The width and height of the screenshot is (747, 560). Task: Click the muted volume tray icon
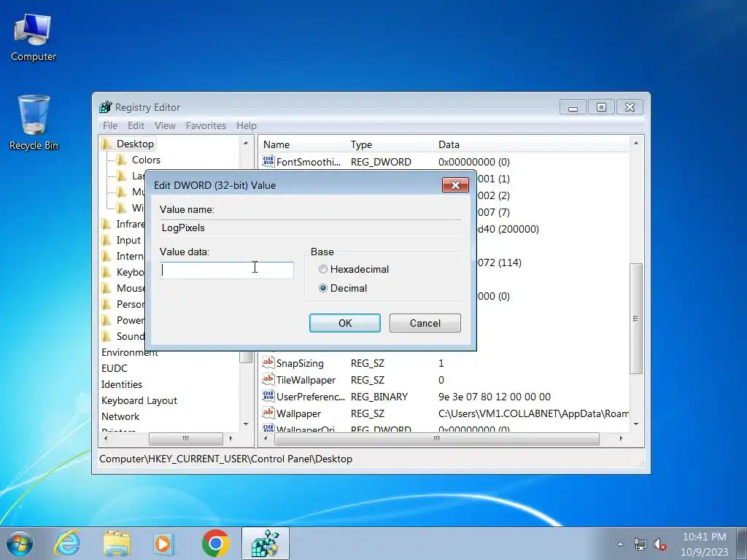point(659,544)
